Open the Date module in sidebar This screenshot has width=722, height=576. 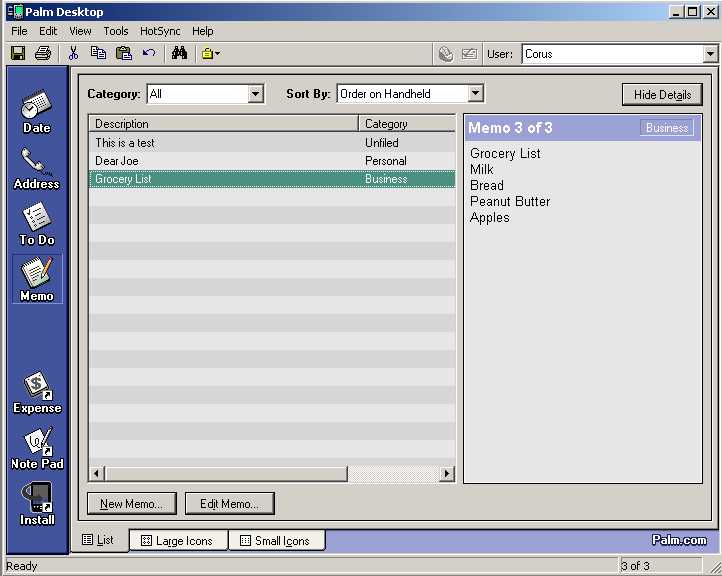[37, 112]
